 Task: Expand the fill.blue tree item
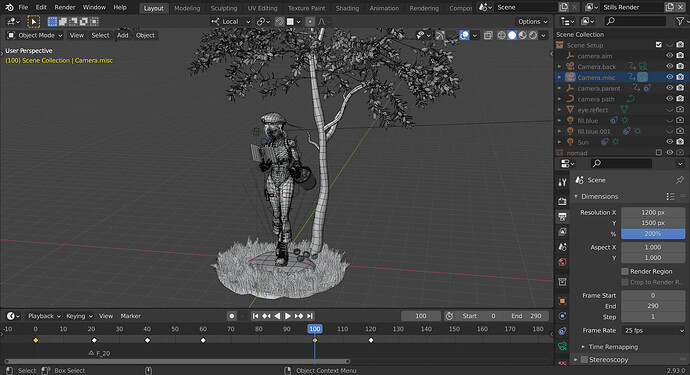tap(559, 121)
